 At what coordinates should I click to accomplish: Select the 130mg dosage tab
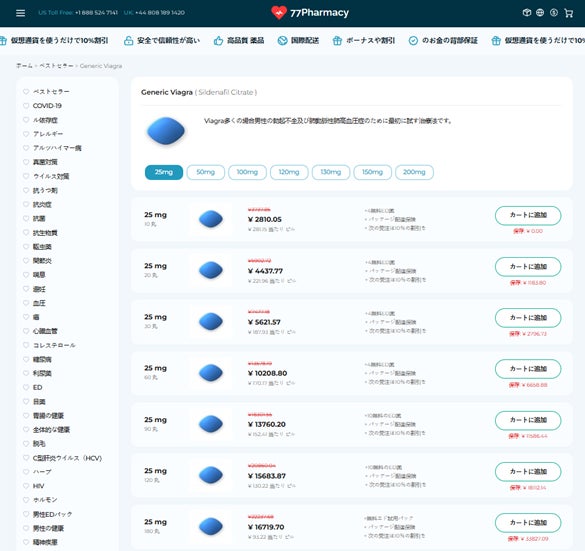[331, 172]
